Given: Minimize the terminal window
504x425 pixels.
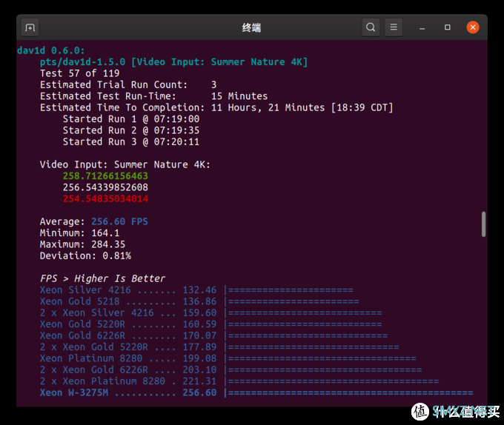Looking at the screenshot, I should pyautogui.click(x=422, y=27).
